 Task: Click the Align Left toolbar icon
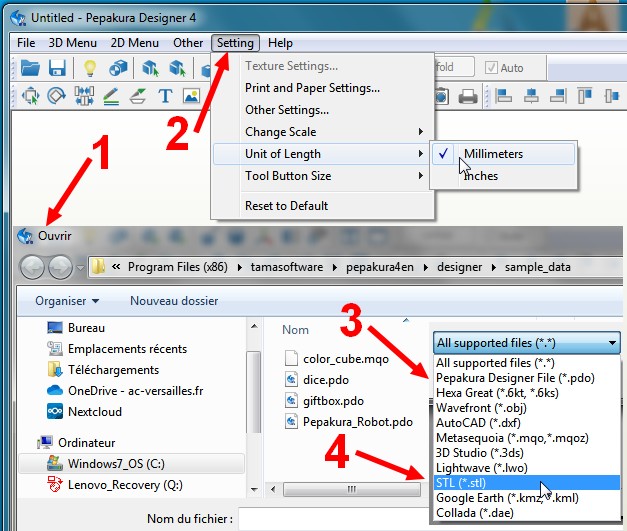click(503, 96)
